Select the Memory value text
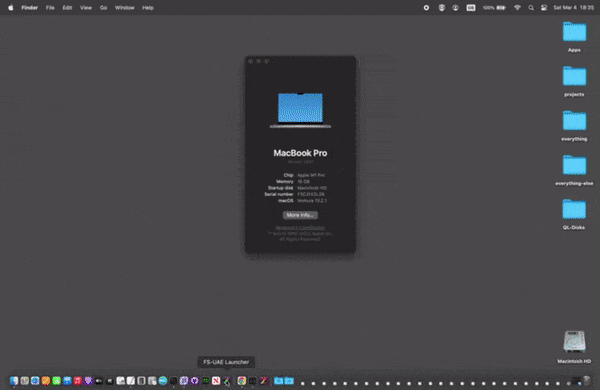600x390 pixels. (303, 181)
